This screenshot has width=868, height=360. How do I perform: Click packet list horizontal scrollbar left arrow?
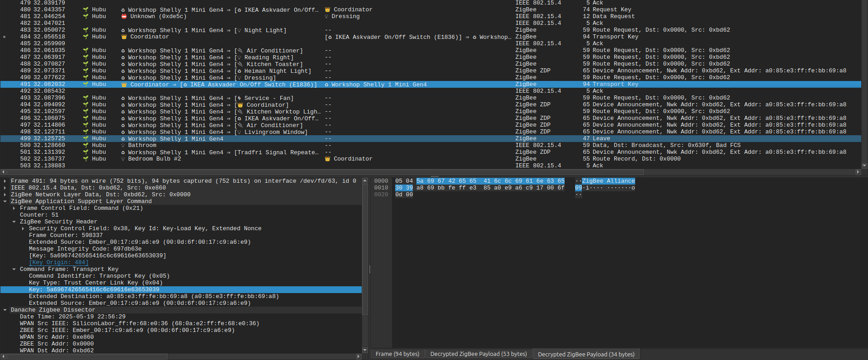3,172
